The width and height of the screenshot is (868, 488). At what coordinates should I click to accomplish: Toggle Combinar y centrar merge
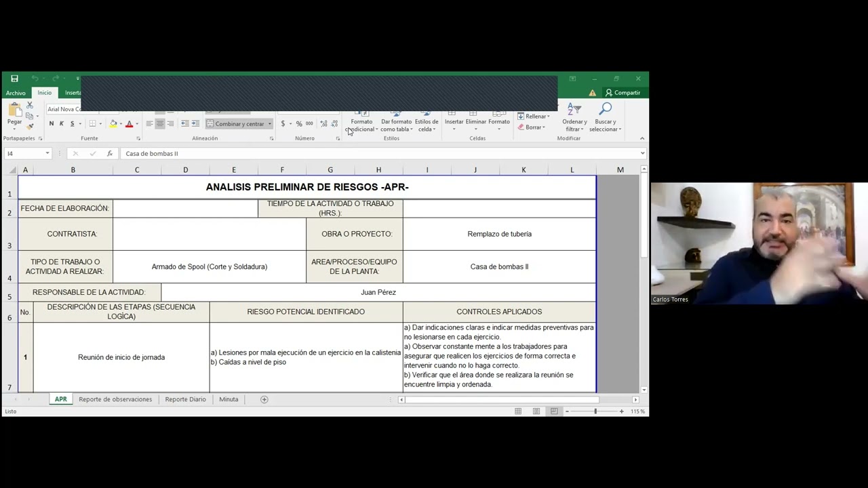[235, 124]
